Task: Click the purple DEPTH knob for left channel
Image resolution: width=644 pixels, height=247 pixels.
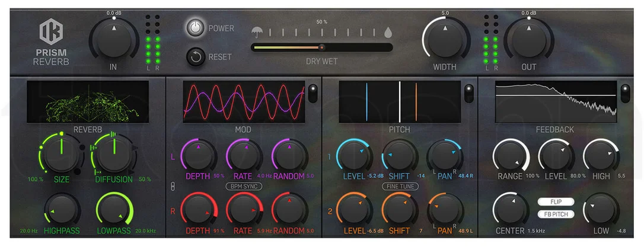Action: point(199,155)
